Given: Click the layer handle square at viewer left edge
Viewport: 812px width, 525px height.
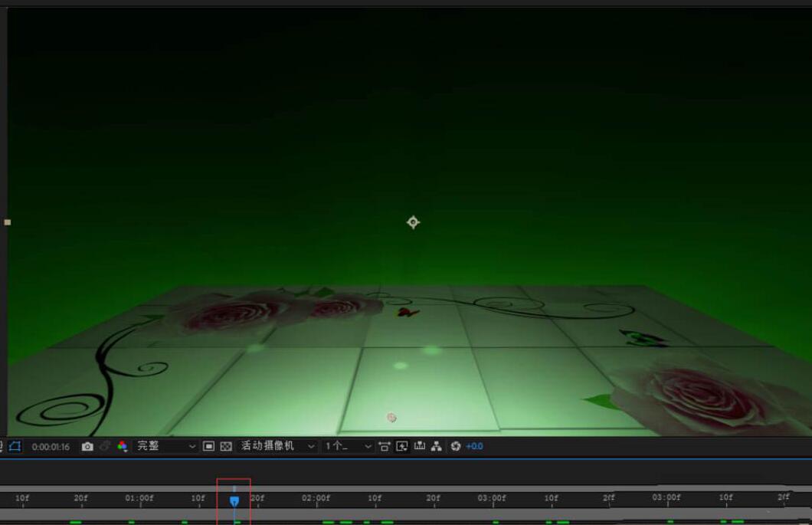Looking at the screenshot, I should pos(7,222).
